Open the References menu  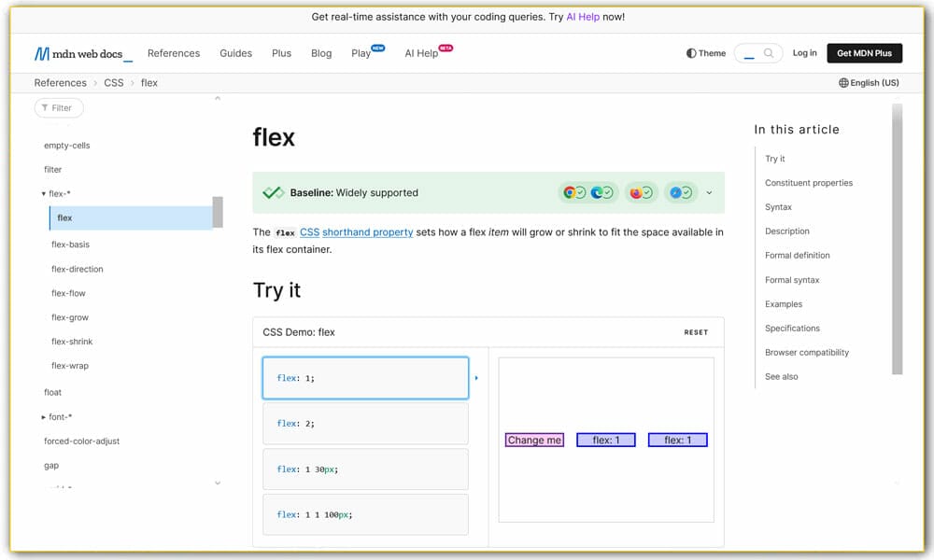(174, 53)
